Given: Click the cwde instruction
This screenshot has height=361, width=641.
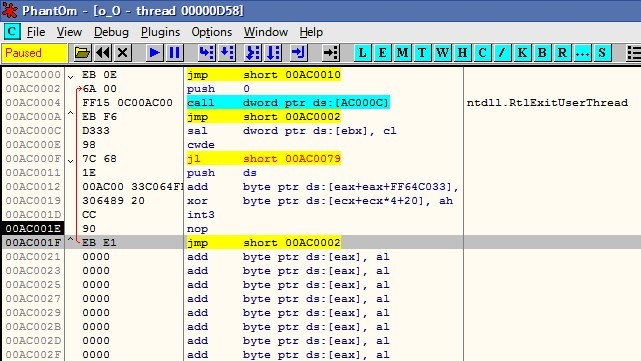Looking at the screenshot, I should [x=201, y=145].
